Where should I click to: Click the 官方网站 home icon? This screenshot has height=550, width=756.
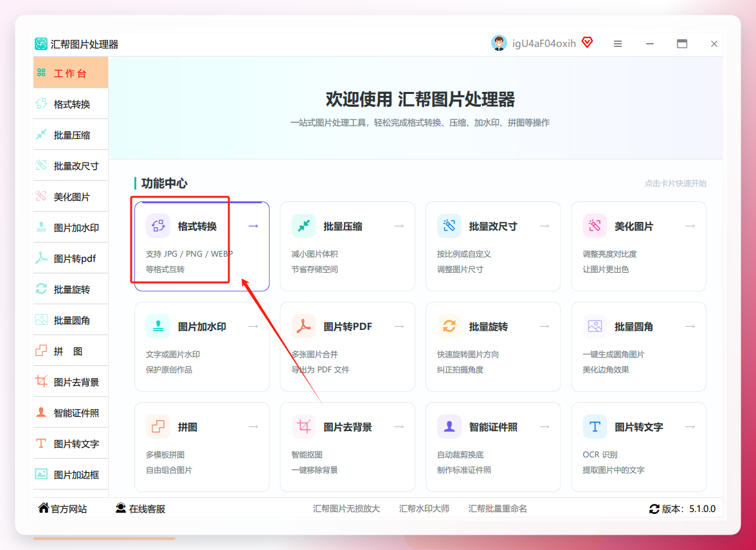point(44,508)
